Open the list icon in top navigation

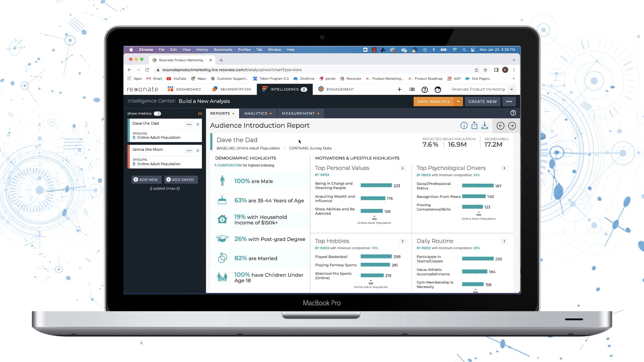pos(412,89)
